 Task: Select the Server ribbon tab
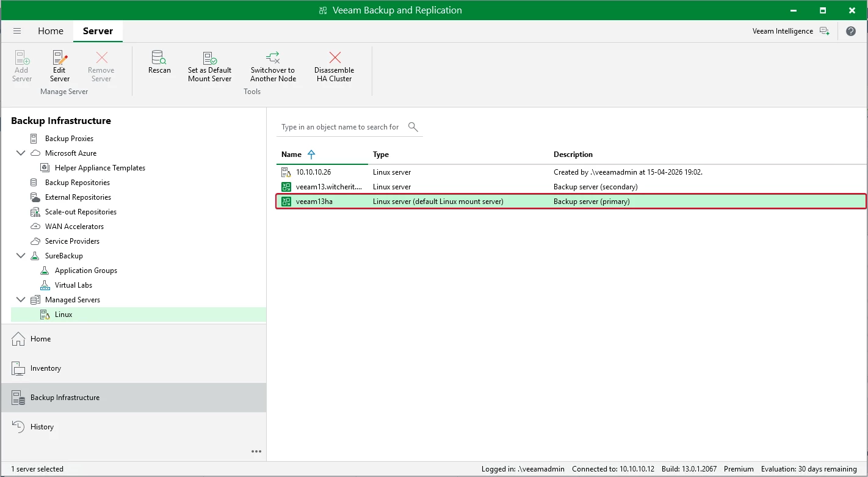pyautogui.click(x=98, y=31)
